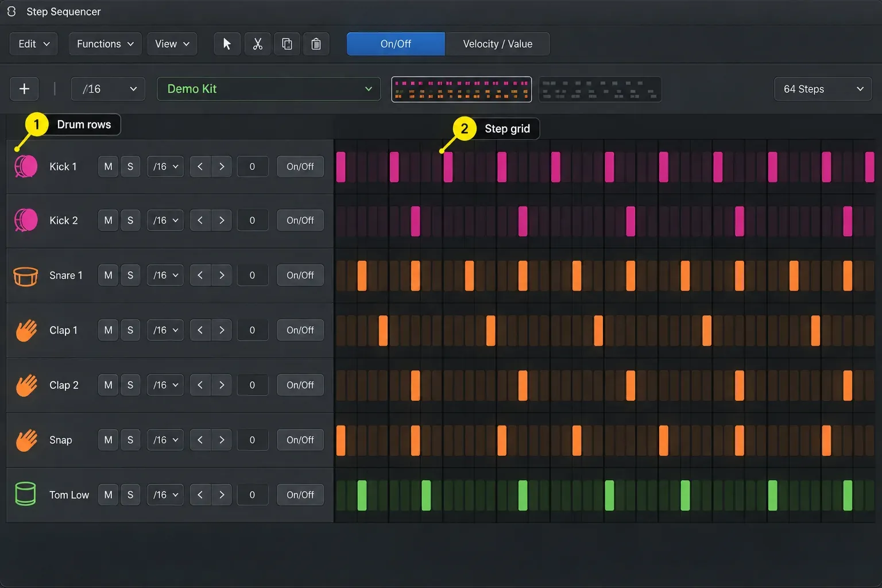Solo the Kick 2 row
This screenshot has width=882, height=588.
130,220
